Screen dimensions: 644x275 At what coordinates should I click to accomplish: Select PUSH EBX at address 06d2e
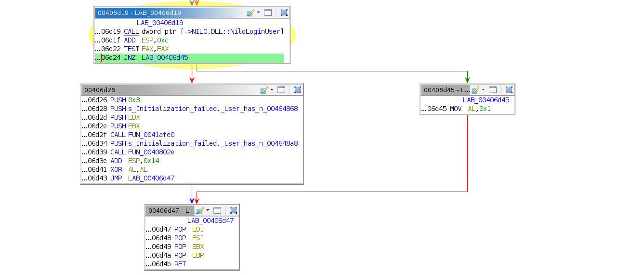[x=192, y=126]
